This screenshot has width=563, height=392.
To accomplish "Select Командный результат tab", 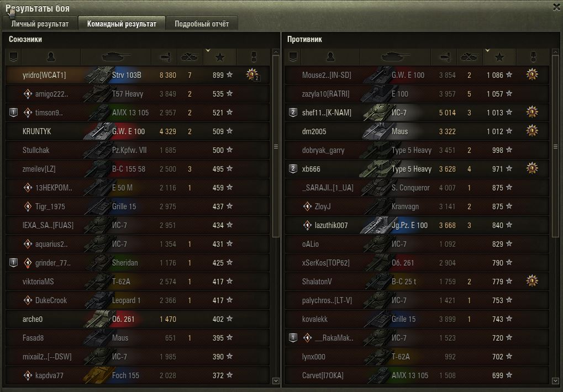I will [x=122, y=24].
